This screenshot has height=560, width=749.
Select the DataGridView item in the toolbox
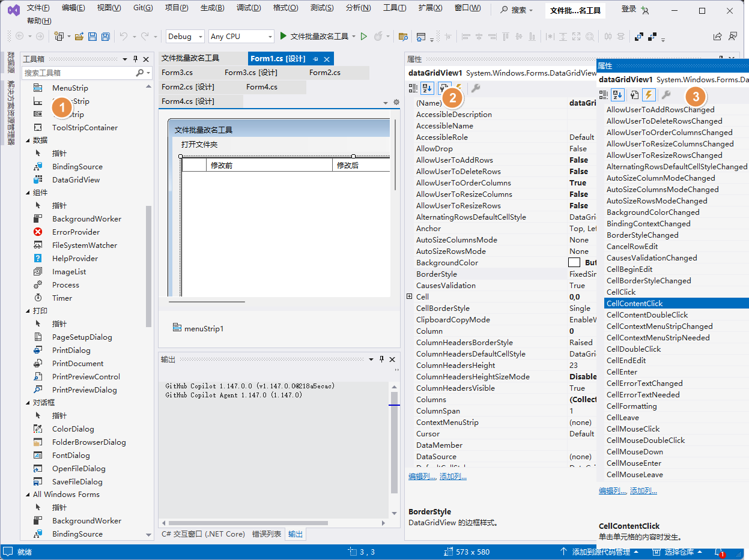(x=76, y=180)
